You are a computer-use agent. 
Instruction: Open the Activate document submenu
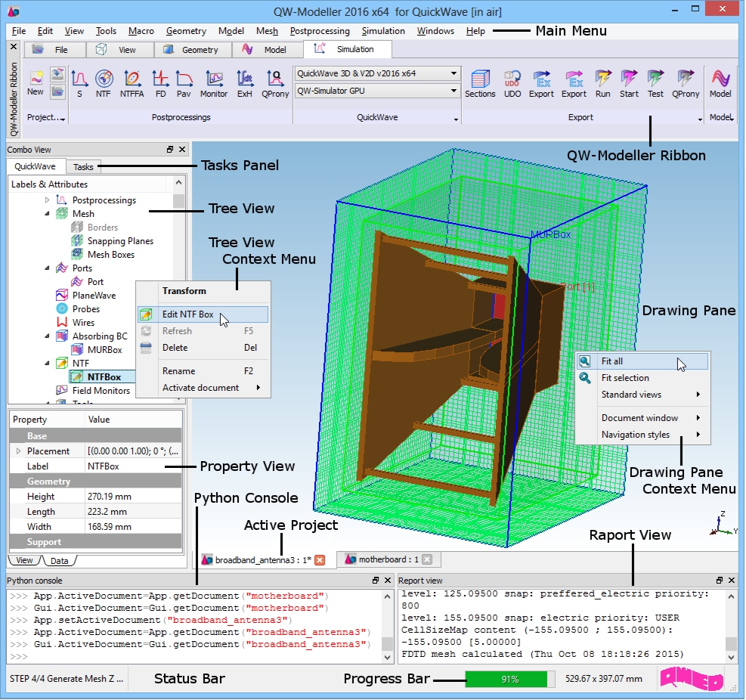(203, 387)
